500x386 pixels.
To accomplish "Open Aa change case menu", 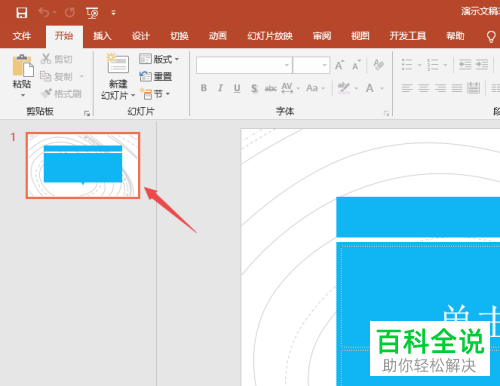I will click(x=315, y=88).
